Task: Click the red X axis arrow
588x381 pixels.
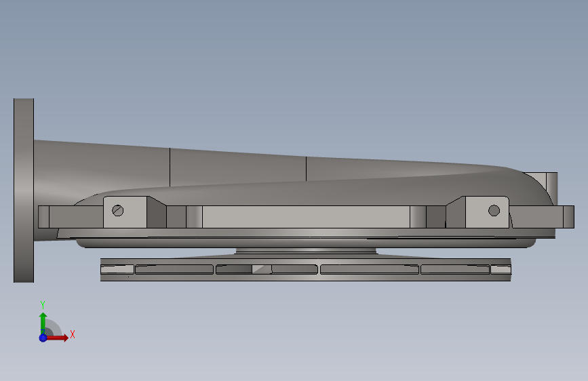Action: 57,338
